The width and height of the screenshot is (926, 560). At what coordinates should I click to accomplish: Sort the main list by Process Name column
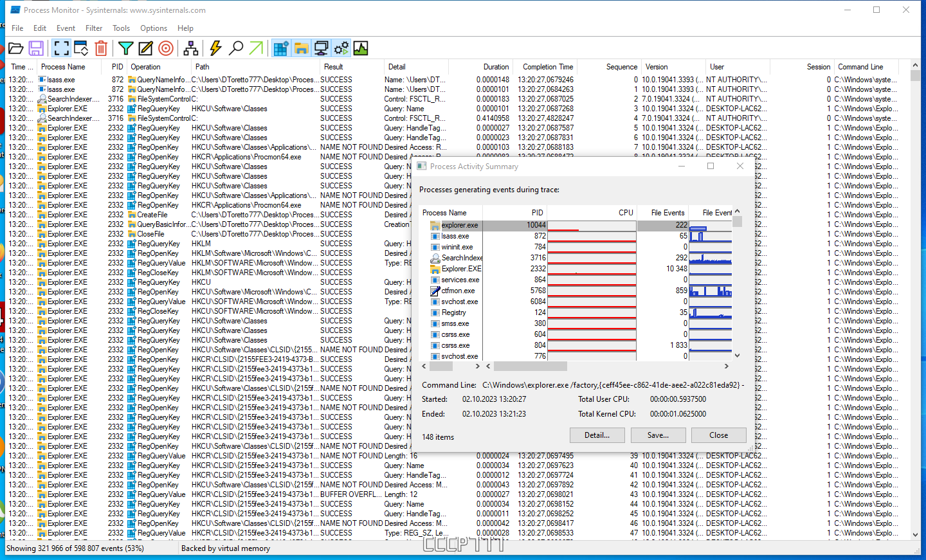pos(69,67)
